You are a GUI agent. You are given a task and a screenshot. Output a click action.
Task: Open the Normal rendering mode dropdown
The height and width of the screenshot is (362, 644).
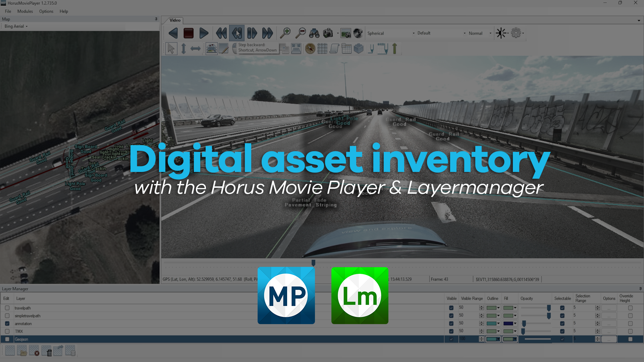pos(490,33)
